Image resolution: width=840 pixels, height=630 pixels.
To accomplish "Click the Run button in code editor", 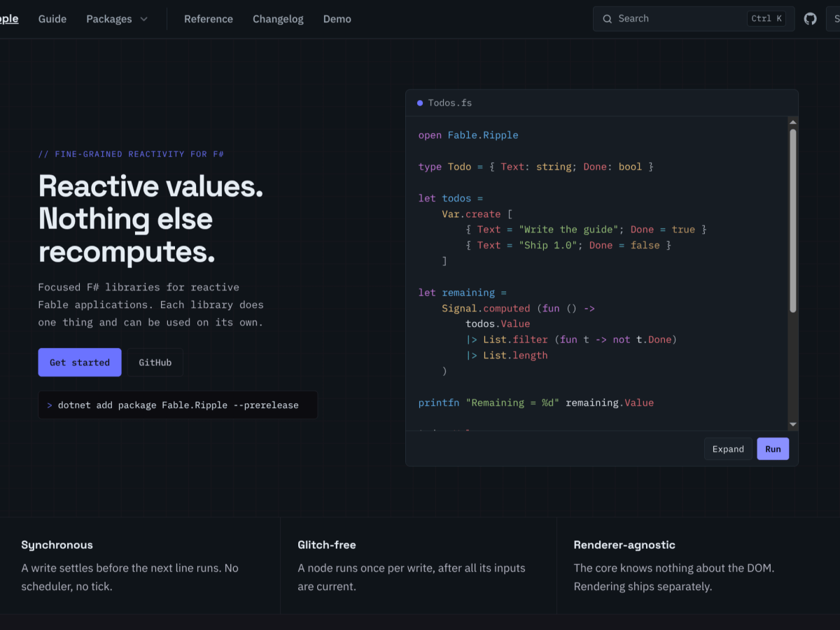I will tap(773, 449).
